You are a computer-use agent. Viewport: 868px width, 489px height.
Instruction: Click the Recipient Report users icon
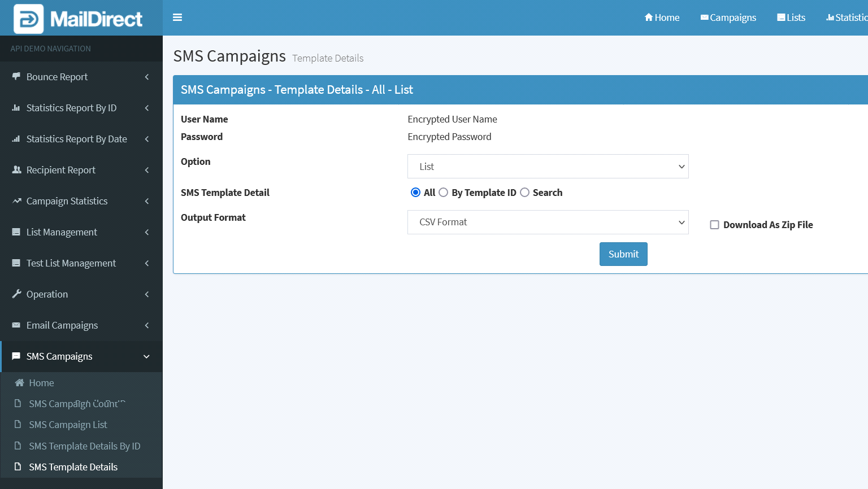tap(16, 170)
